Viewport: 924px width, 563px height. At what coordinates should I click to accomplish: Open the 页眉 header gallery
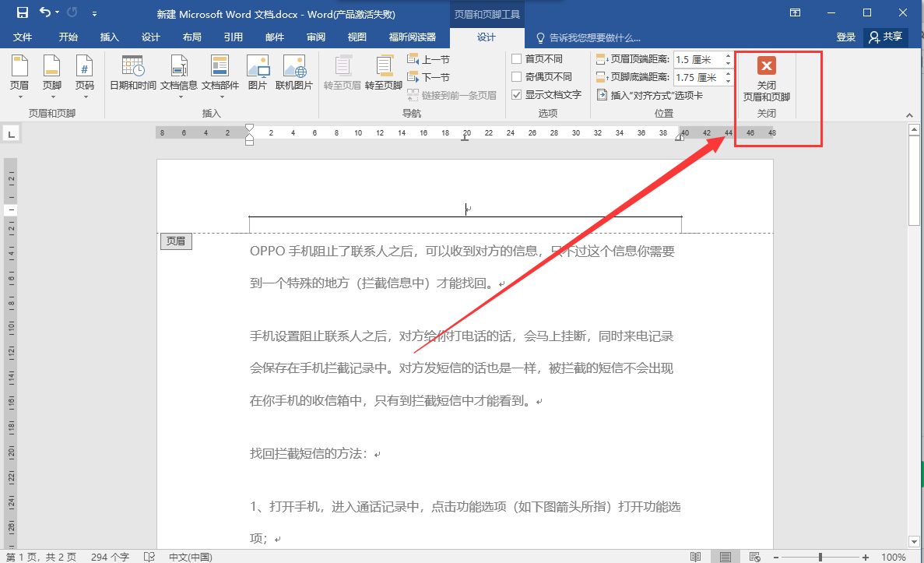[x=19, y=76]
